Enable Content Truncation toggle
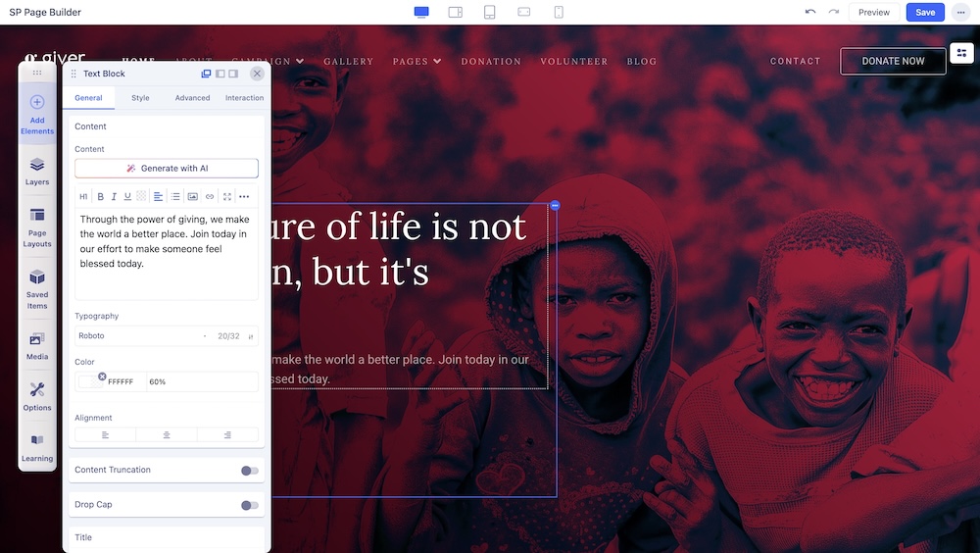The height and width of the screenshot is (553, 980). point(249,471)
